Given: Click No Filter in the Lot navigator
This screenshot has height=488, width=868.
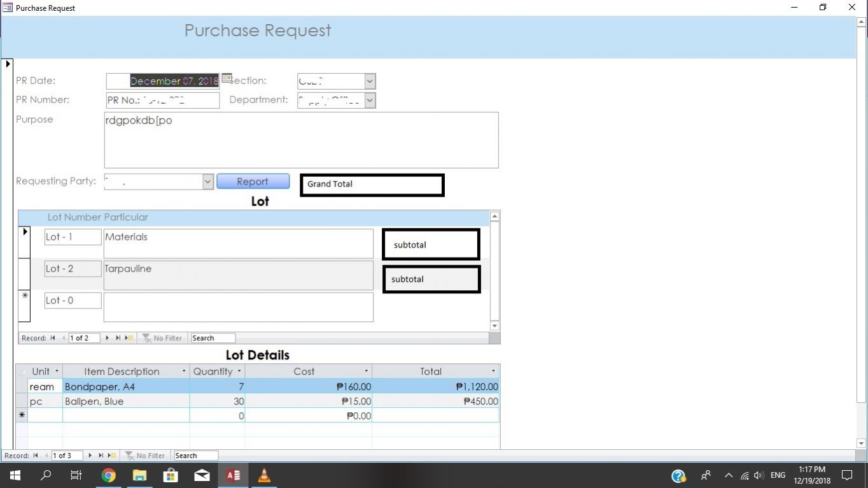Looking at the screenshot, I should (x=162, y=338).
